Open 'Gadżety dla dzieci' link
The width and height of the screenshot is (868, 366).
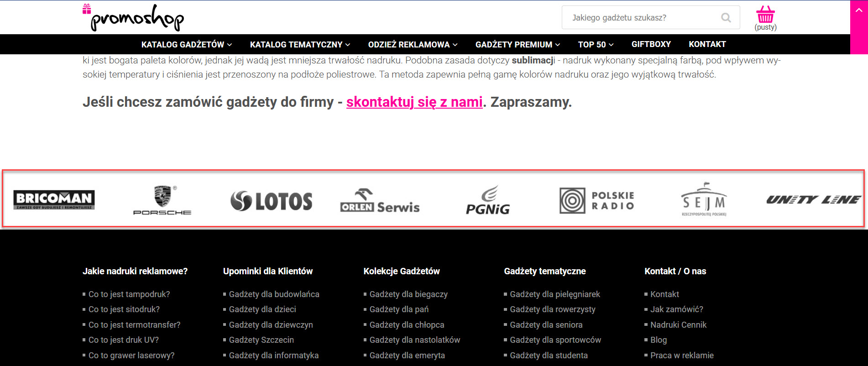pos(263,309)
